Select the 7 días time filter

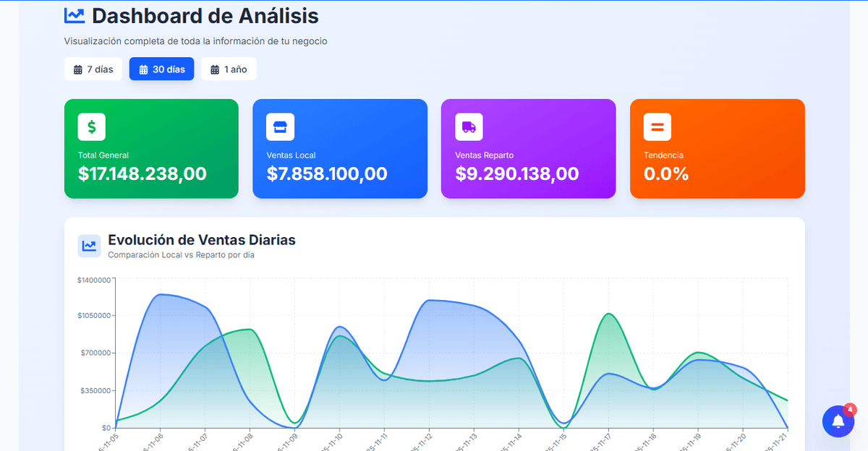[x=93, y=69]
